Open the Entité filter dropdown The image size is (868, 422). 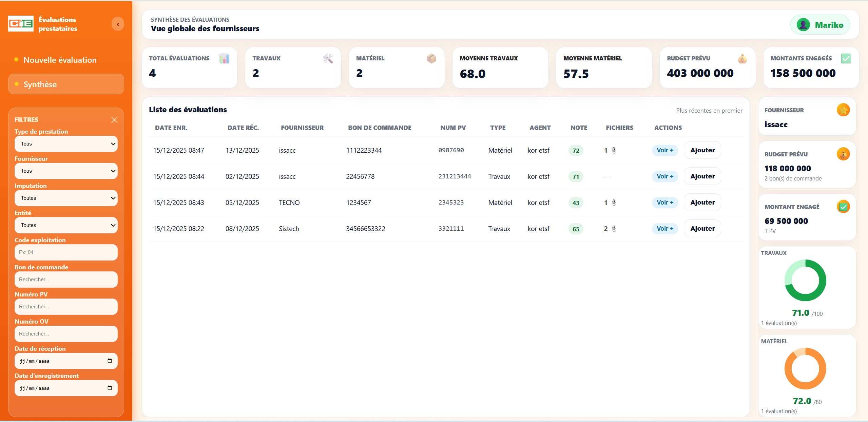coord(66,225)
